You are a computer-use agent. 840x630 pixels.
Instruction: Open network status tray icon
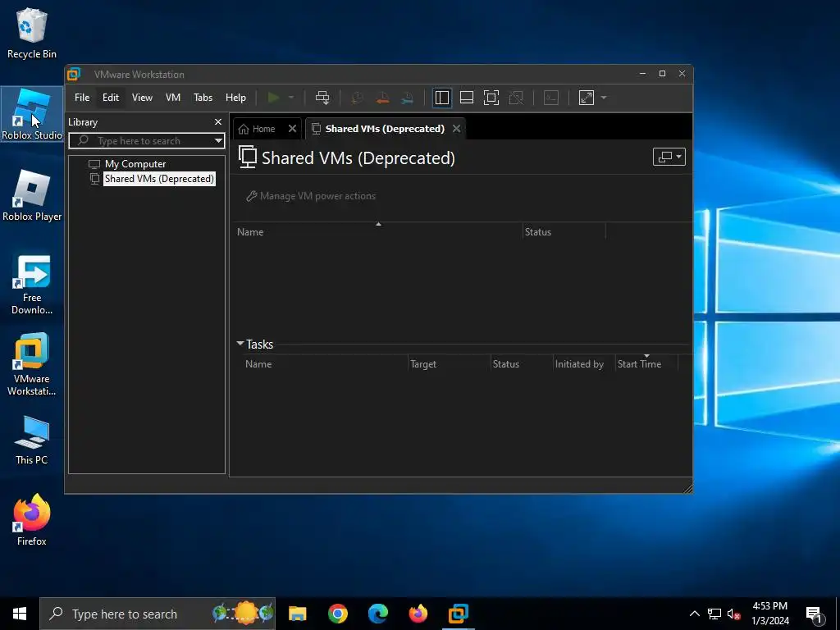714,614
